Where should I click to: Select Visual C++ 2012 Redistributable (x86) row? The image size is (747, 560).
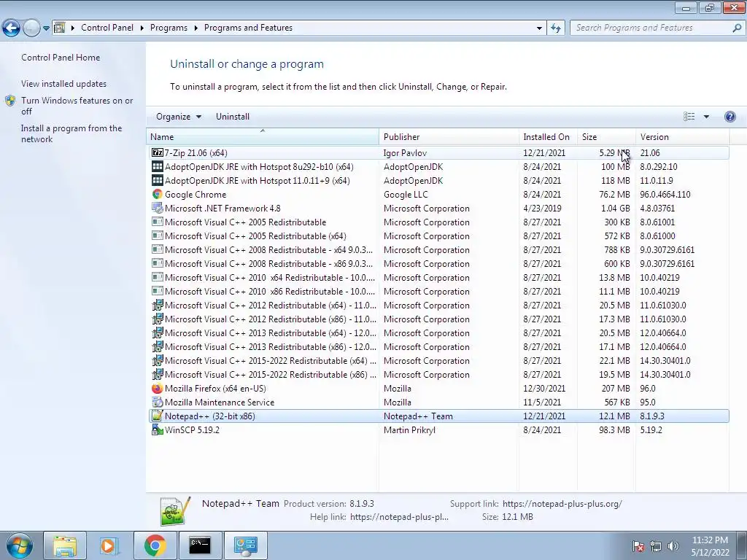click(438, 319)
